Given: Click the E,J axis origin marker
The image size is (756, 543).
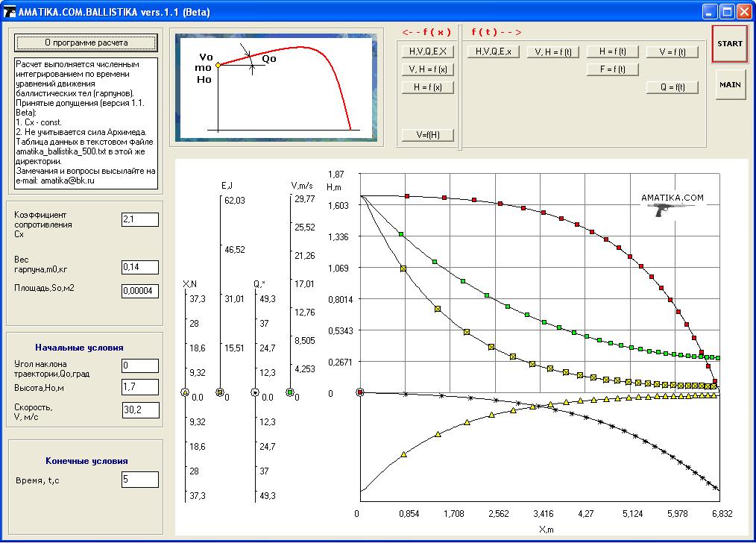Looking at the screenshot, I should tap(219, 392).
